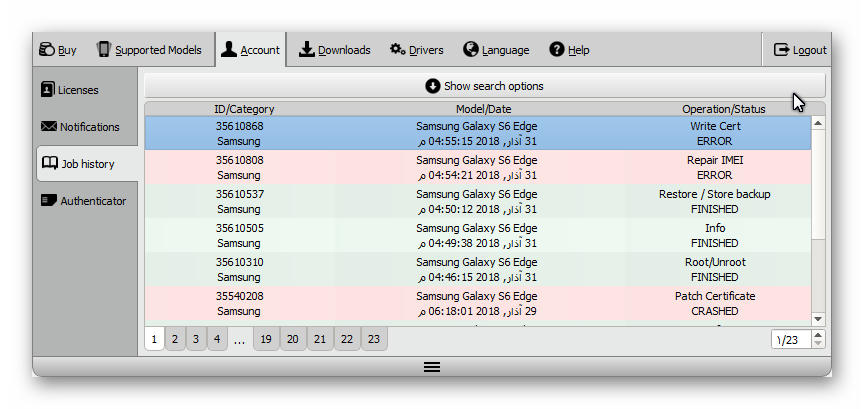Image resolution: width=864 pixels, height=409 pixels.
Task: Increase page number with spinner up arrow
Action: pyautogui.click(x=818, y=335)
